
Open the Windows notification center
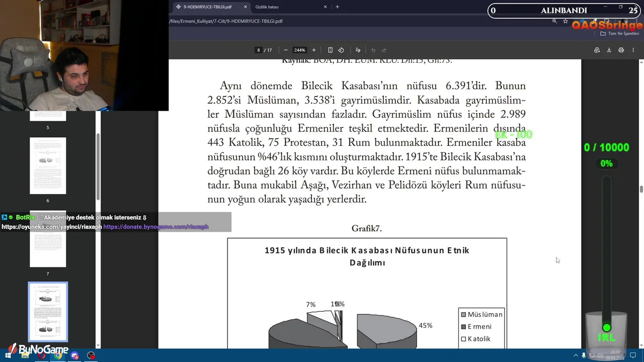coord(633,355)
